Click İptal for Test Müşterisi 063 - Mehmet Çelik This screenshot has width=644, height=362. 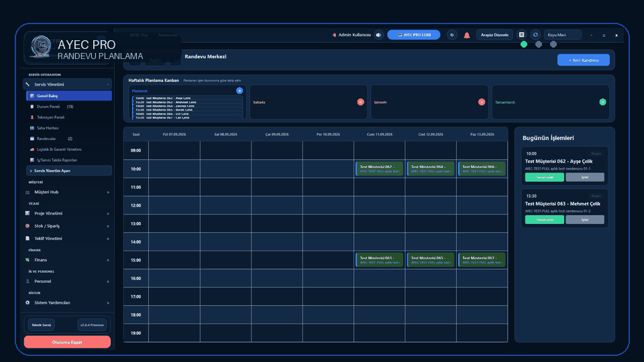pyautogui.click(x=585, y=220)
